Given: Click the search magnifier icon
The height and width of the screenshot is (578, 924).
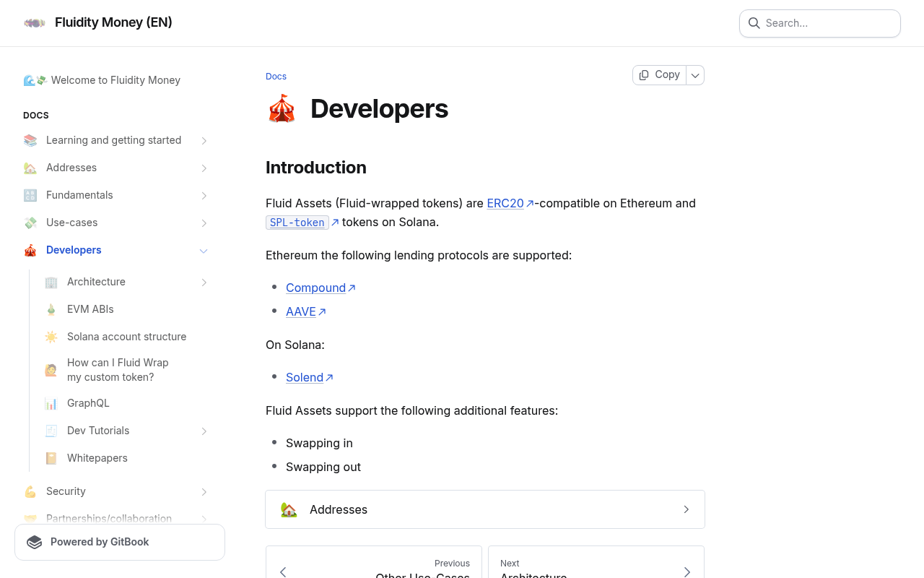Looking at the screenshot, I should [x=754, y=23].
